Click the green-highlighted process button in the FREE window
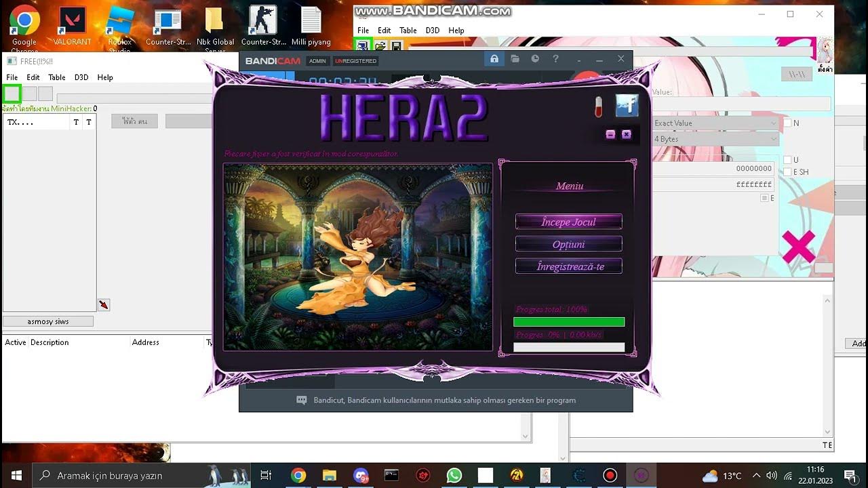 (x=12, y=94)
